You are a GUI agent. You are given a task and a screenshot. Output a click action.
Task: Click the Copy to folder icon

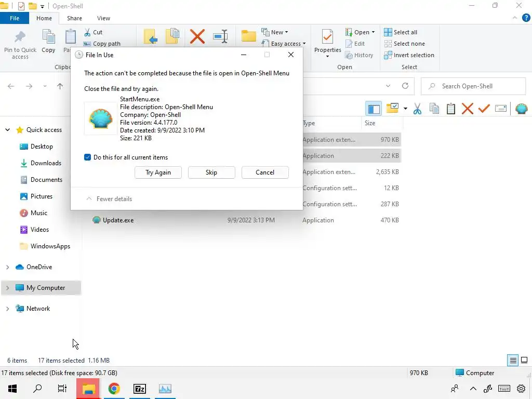[x=172, y=36]
